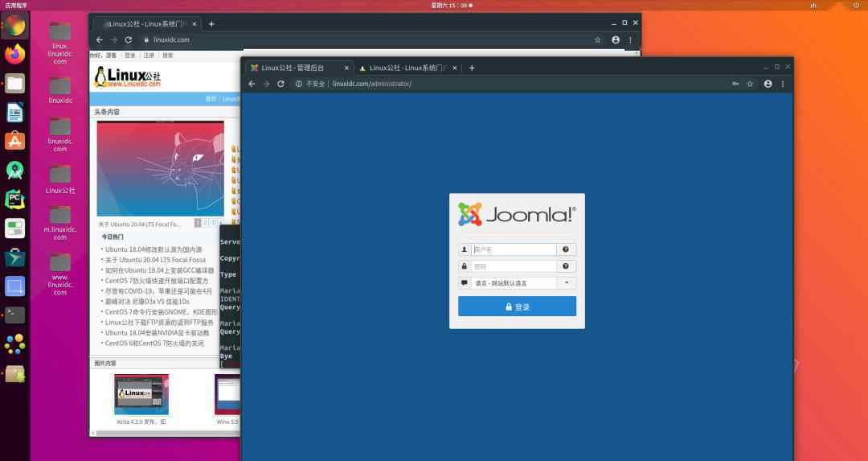The image size is (868, 461).
Task: Launch LibreOffice Writer from the dock
Action: (x=15, y=113)
